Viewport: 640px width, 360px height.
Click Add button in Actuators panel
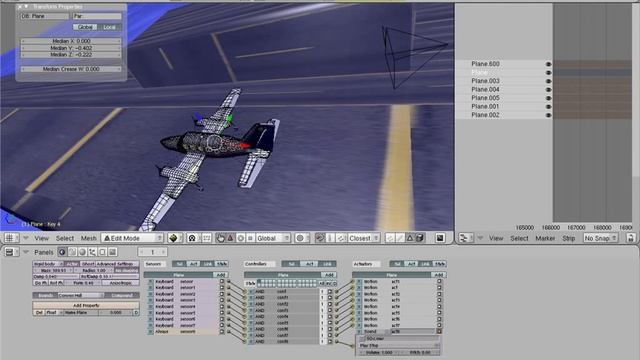pos(439,275)
